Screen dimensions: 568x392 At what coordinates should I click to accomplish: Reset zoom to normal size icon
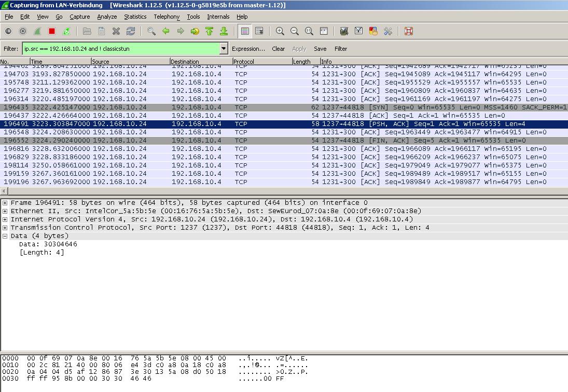click(x=309, y=31)
